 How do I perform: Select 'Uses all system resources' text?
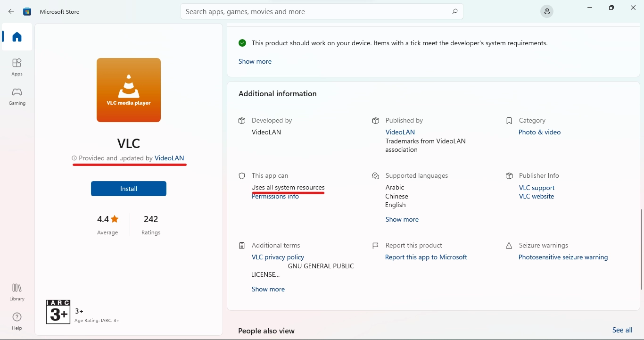(x=288, y=188)
